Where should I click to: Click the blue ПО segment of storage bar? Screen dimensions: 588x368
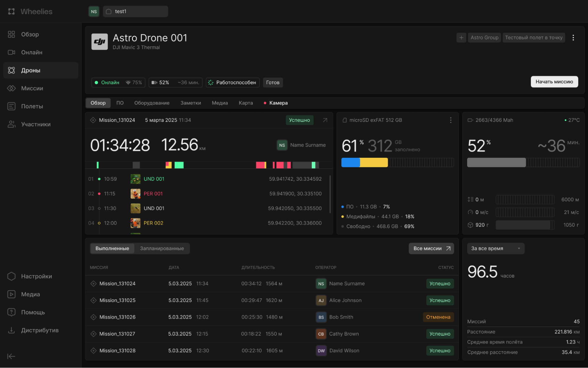[x=350, y=163]
